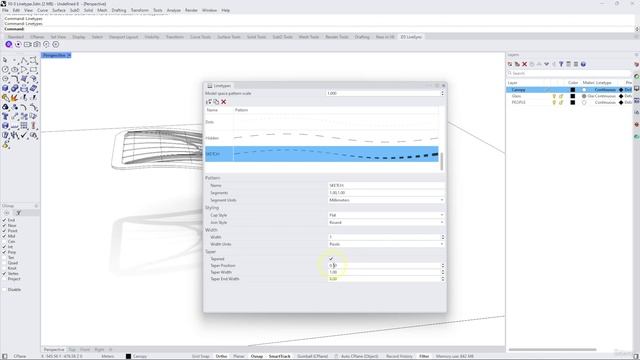640x360 pixels.
Task: Click the lightbulb icon on Glass layer
Action: tap(554, 96)
